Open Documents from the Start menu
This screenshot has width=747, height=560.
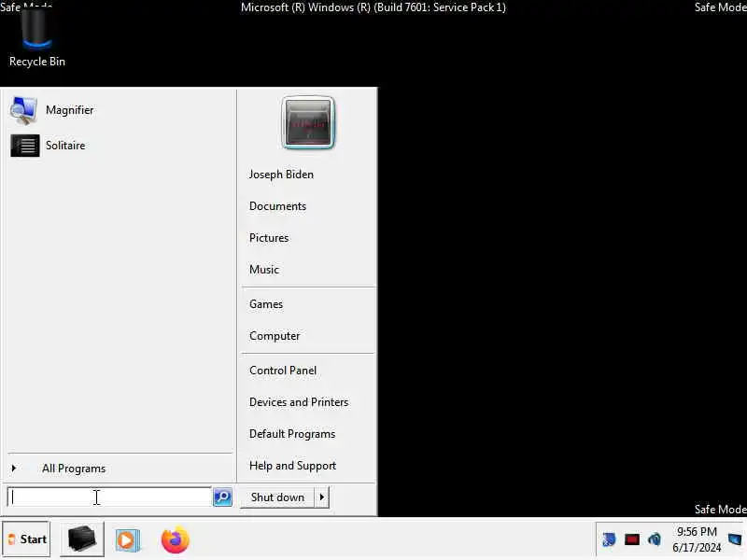click(277, 206)
